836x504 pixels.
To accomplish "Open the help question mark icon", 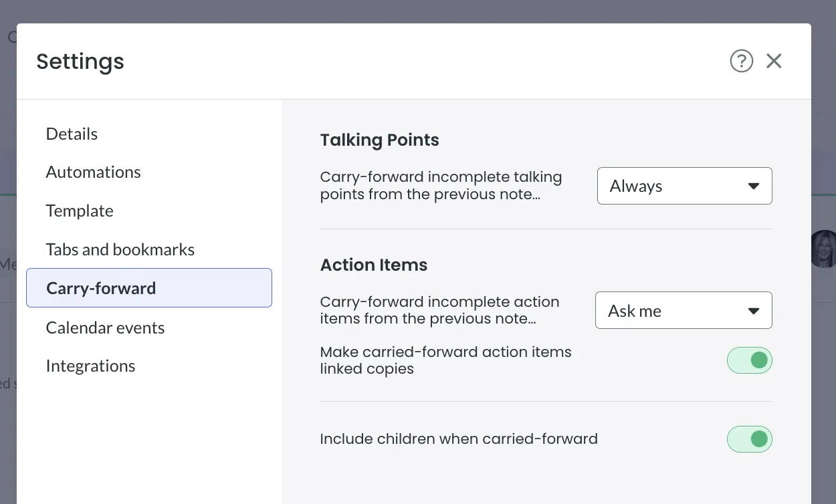I will (x=741, y=61).
